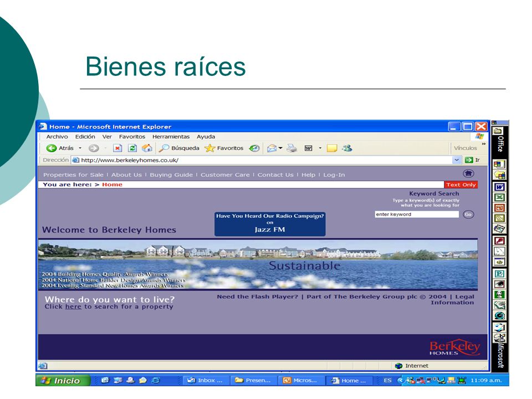This screenshot has height=399, width=532.
Task: Open the History clock icon
Action: coord(254,148)
